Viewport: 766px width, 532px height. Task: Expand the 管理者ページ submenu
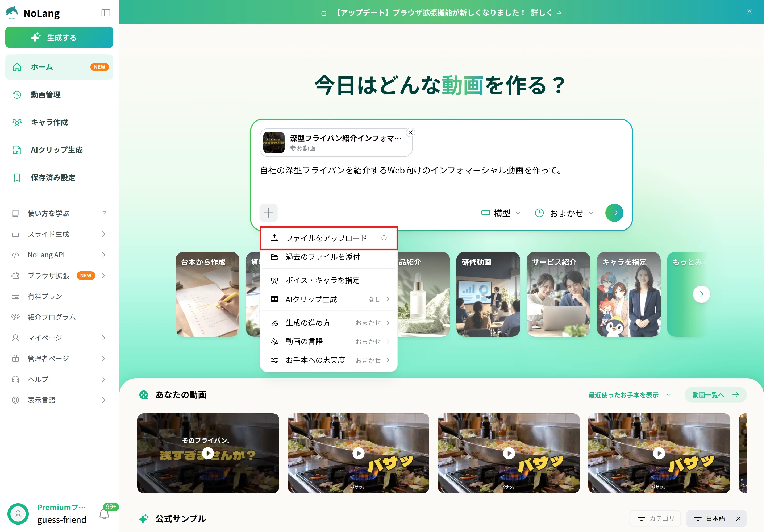tap(59, 359)
